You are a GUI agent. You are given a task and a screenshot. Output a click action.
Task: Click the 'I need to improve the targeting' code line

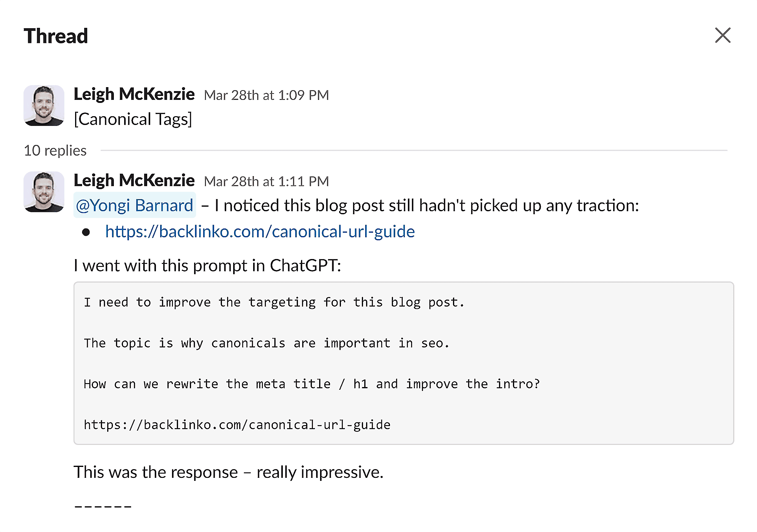[x=274, y=302]
